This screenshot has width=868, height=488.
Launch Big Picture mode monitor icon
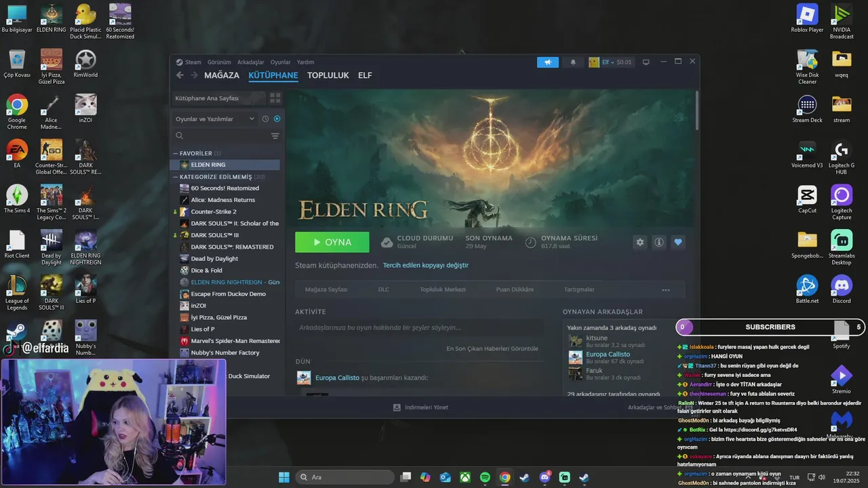pos(646,62)
